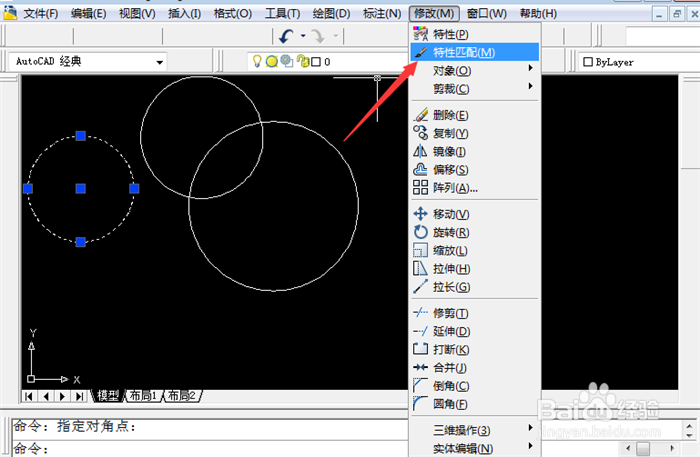Click the Array (阵列) grid icon

point(420,187)
